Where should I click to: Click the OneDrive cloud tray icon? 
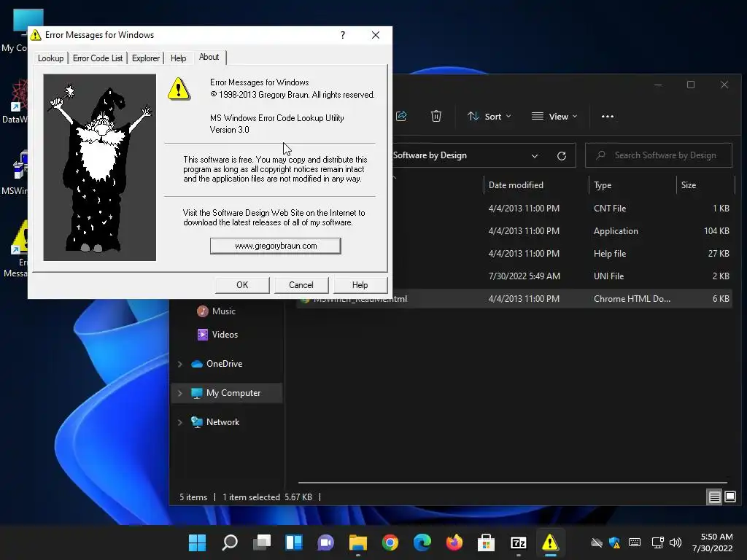597,542
